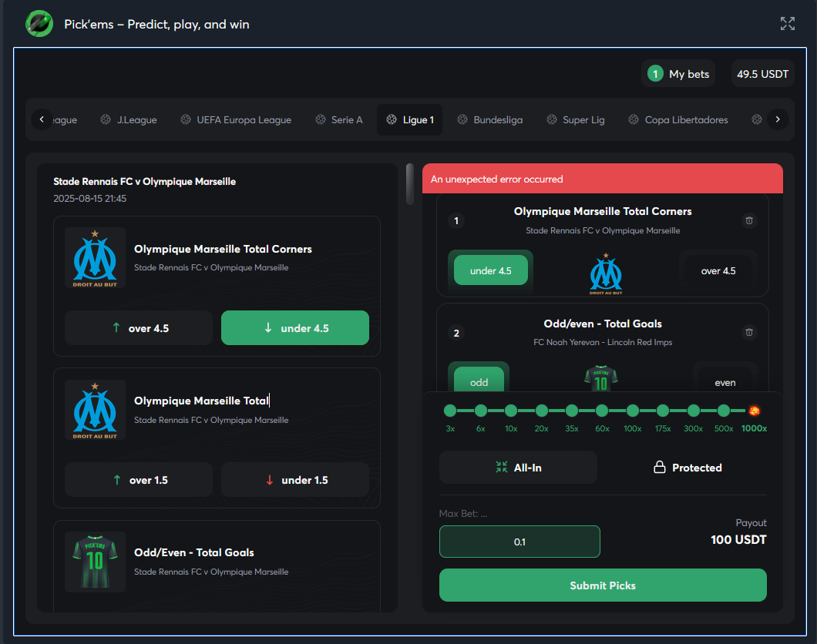Click the Max Bet label
Viewport: 817px width, 644px height.
(463, 513)
